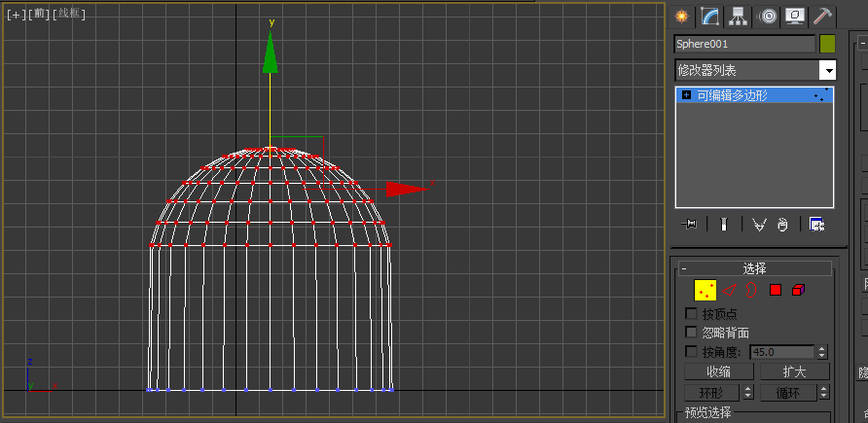Click the angle value spinner arrows
This screenshot has width=868, height=423.
point(822,352)
